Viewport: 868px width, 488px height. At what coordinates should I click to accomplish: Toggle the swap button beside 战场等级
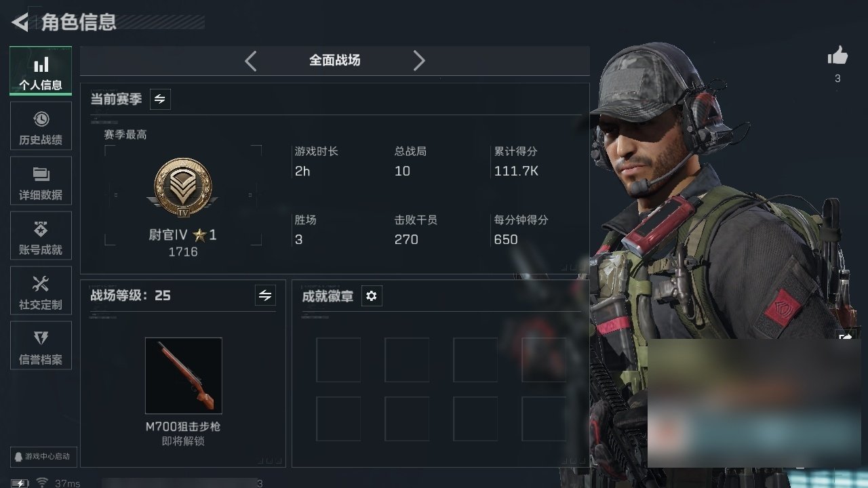(265, 296)
